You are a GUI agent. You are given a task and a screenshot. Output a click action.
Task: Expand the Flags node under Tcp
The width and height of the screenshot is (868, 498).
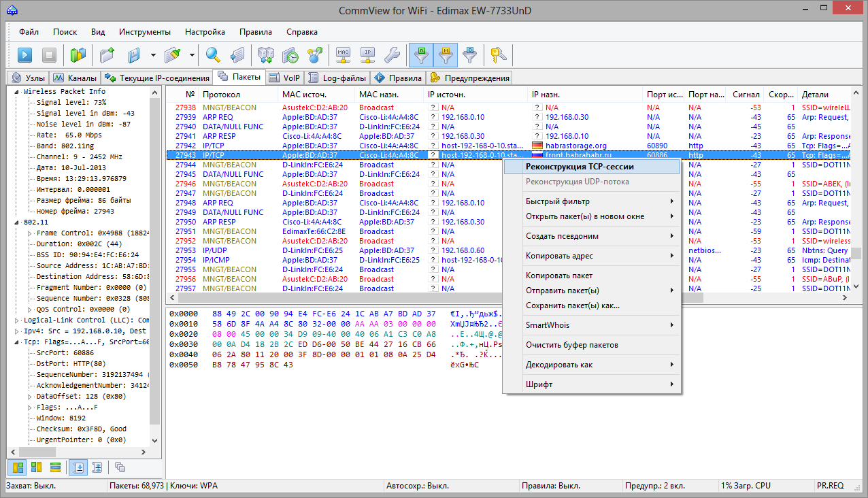coord(30,407)
